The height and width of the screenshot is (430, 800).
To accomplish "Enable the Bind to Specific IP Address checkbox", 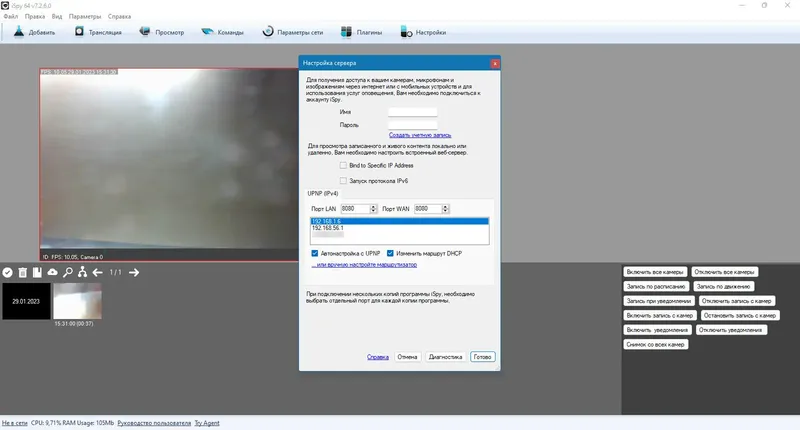I will click(343, 165).
